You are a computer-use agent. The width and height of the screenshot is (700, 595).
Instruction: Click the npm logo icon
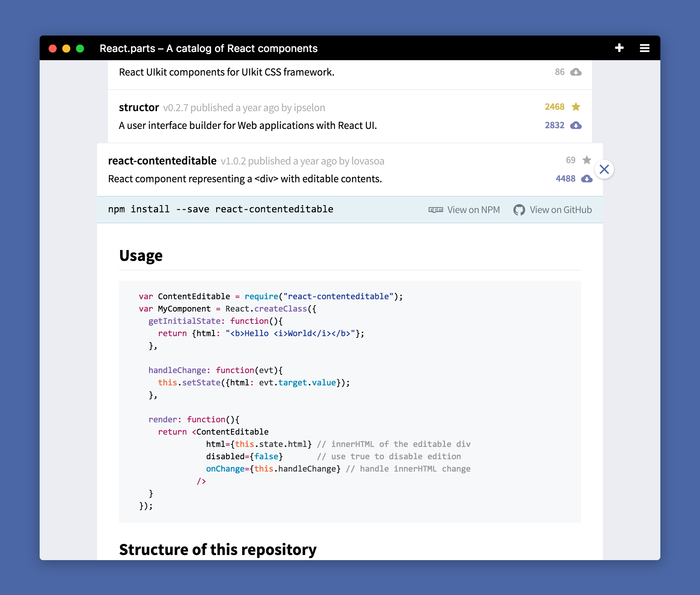[x=435, y=210]
